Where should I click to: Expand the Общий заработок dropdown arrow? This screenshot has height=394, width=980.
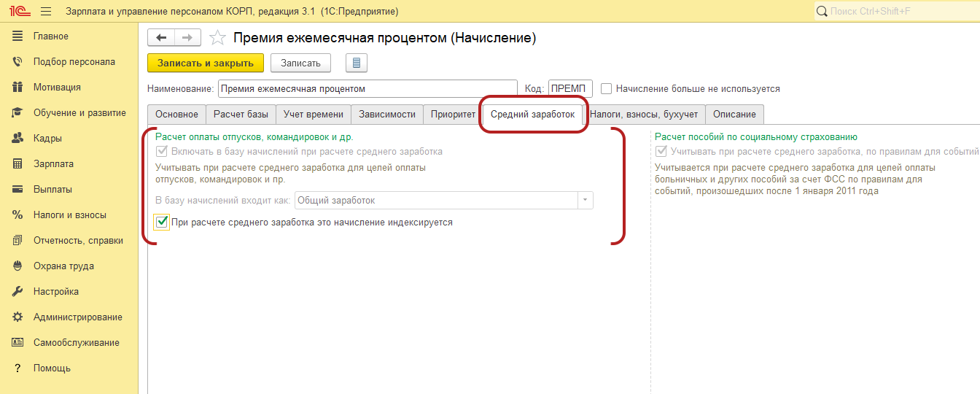point(585,201)
